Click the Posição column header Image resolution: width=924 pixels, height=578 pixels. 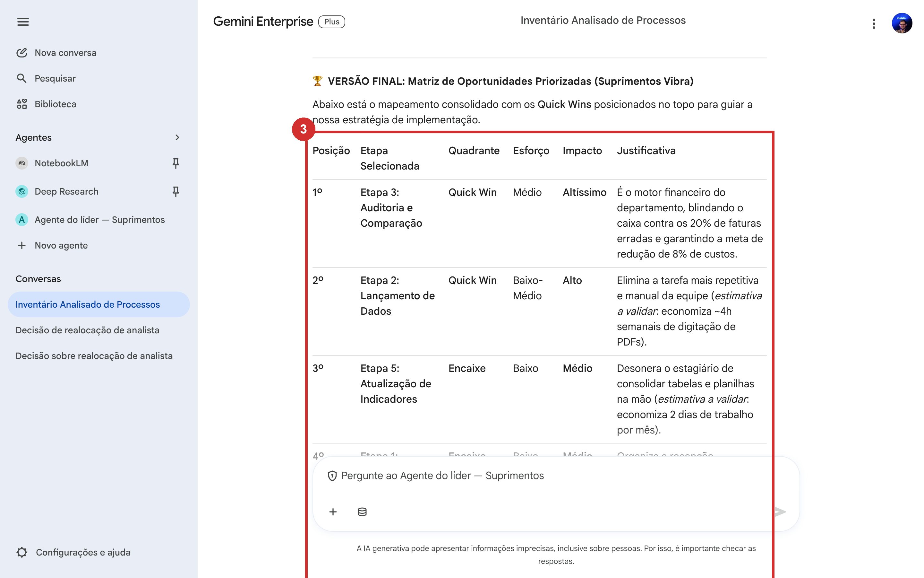pos(331,151)
